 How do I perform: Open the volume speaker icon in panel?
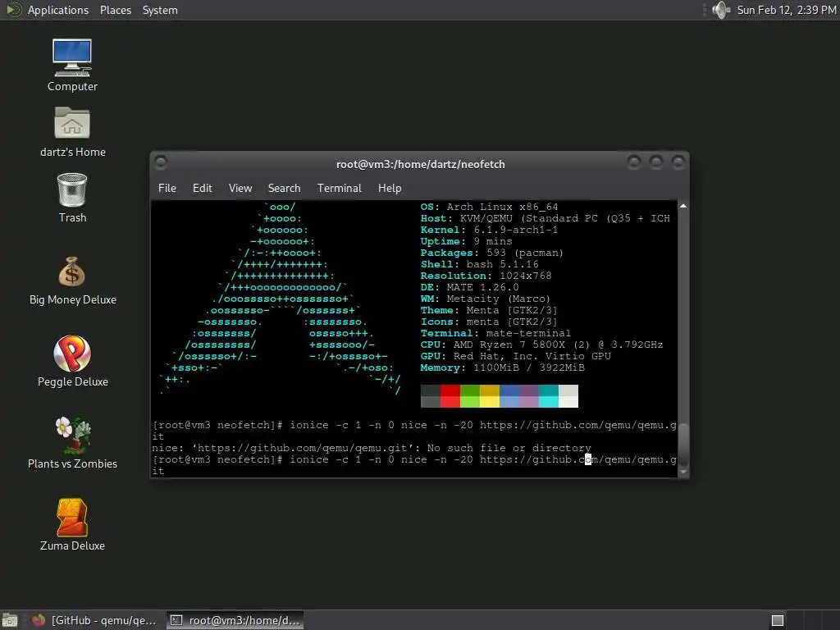point(721,10)
